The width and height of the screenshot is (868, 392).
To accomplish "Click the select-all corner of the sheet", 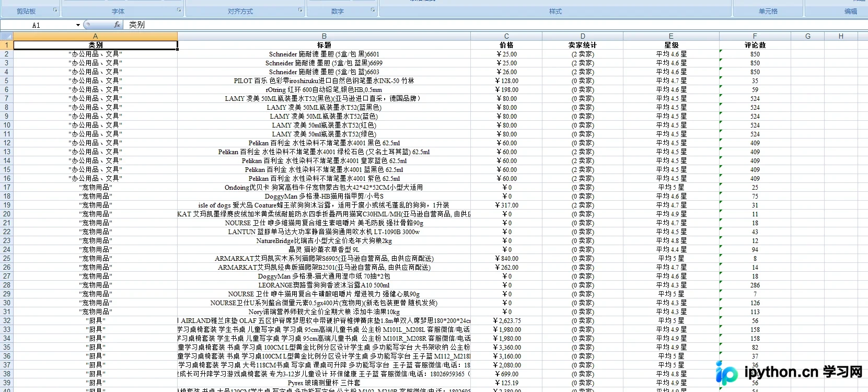I will tap(7, 36).
